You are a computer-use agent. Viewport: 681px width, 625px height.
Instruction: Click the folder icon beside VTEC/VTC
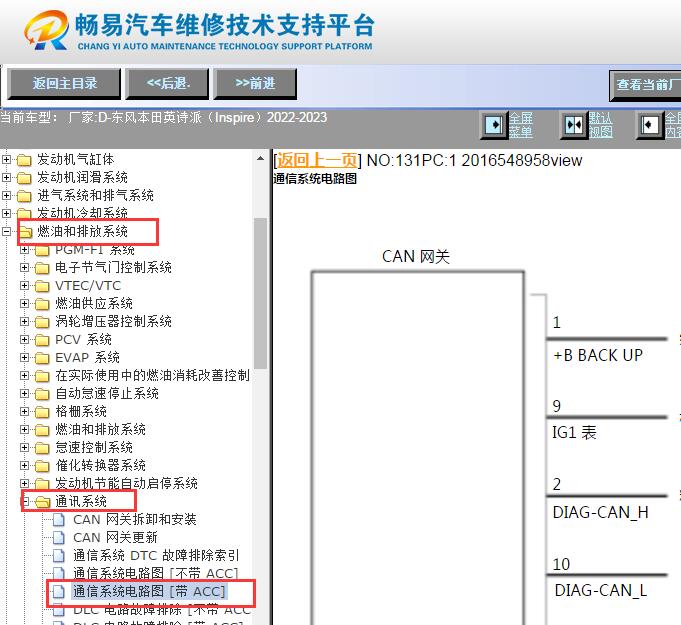[x=42, y=286]
